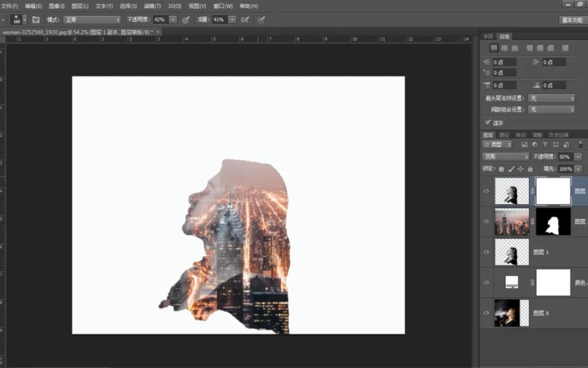Choose justify last left paragraph icon
Image resolution: width=588 pixels, height=368 pixels.
tap(530, 48)
